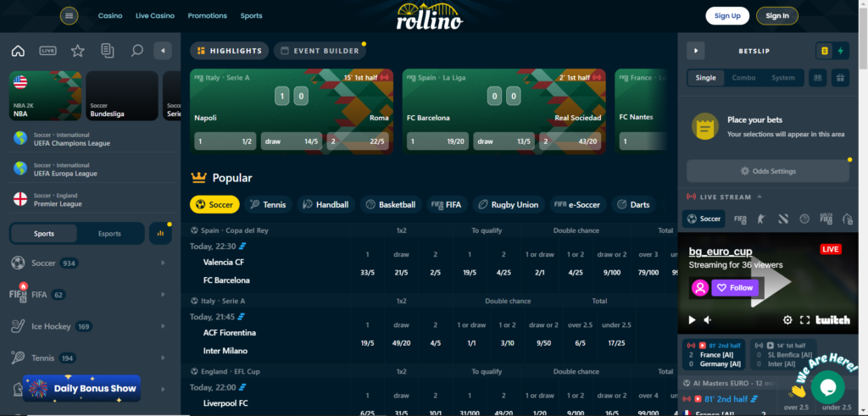
Task: Open the search magnifier icon
Action: click(136, 51)
